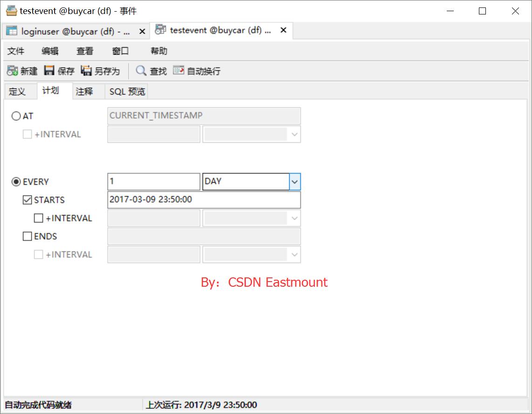532x414 pixels.
Task: Click the 新建 (New) toolbar icon
Action: [x=13, y=71]
